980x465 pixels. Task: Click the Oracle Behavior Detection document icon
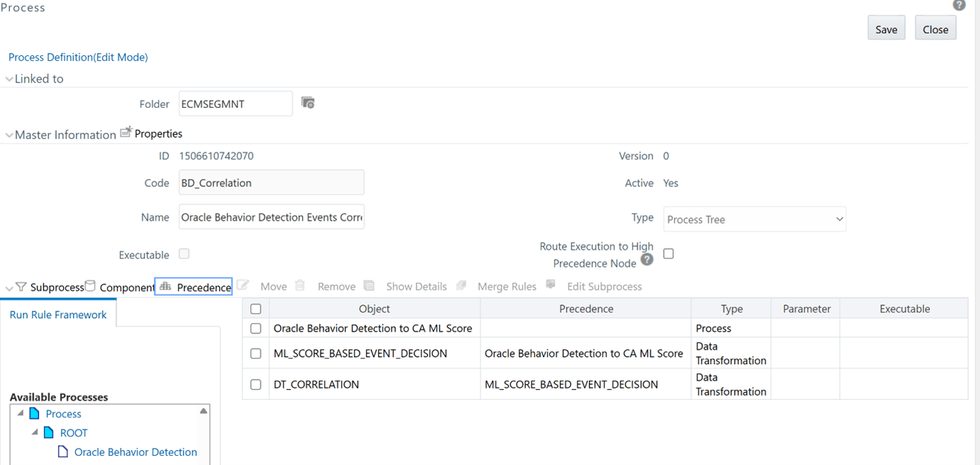tap(63, 452)
